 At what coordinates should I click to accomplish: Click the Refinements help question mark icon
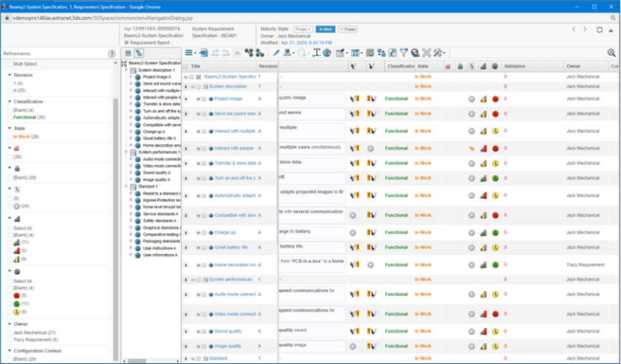coord(111,54)
